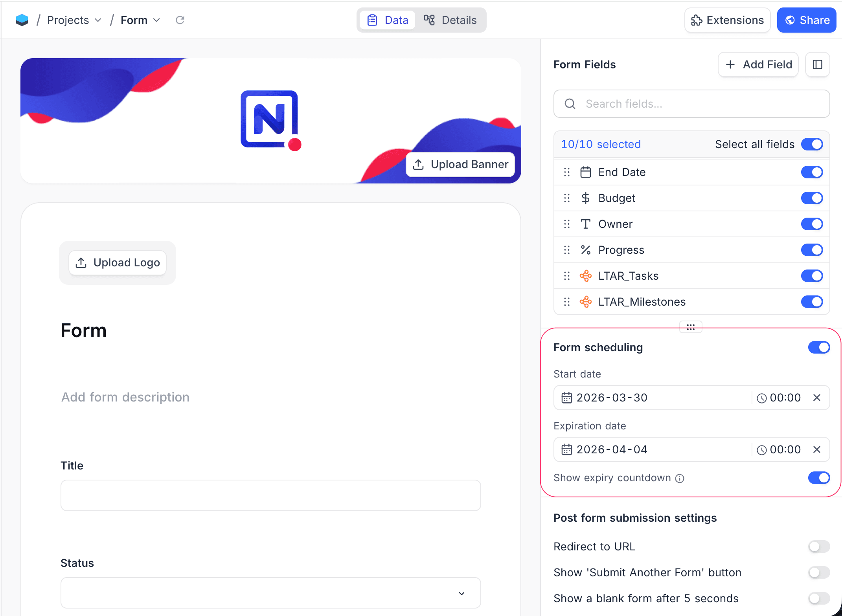
Task: Click the Upload Banner button
Action: pyautogui.click(x=460, y=164)
